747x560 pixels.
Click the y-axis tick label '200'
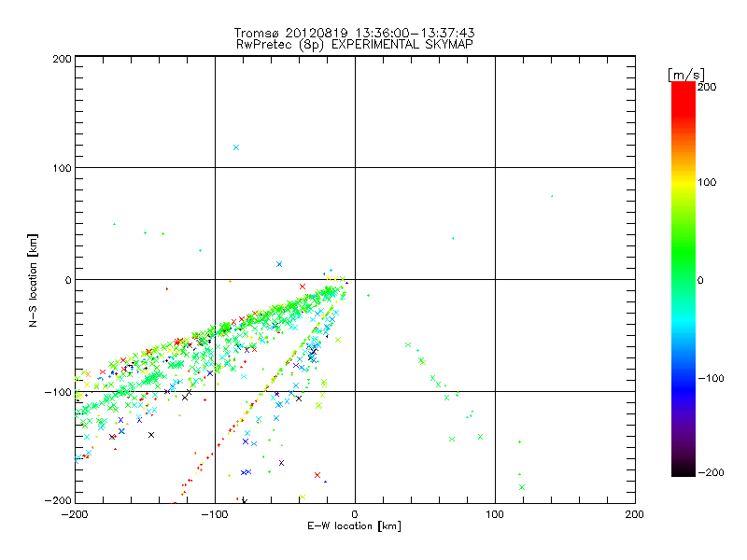coord(62,59)
